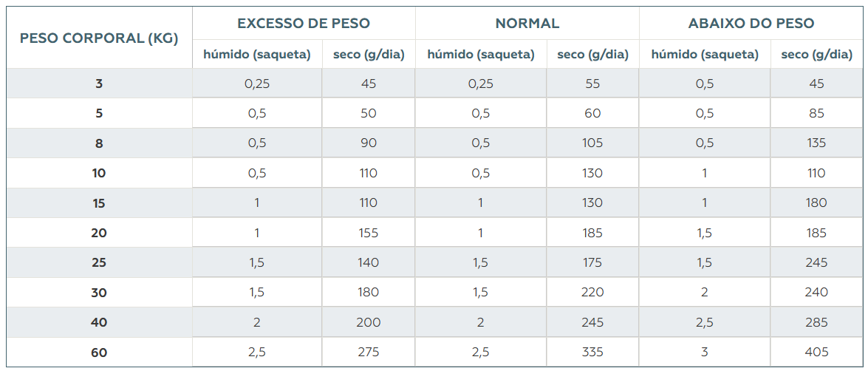Click the NORMAL group header

click(x=527, y=24)
